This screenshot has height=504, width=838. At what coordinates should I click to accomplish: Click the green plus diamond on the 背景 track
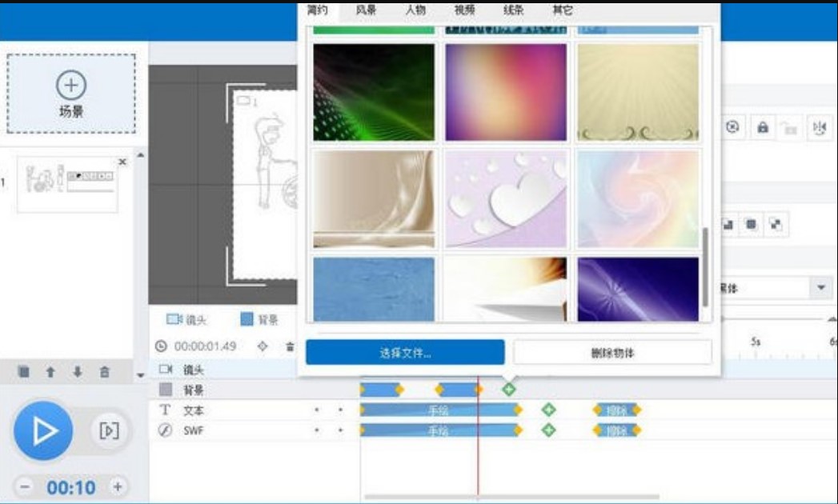point(509,389)
